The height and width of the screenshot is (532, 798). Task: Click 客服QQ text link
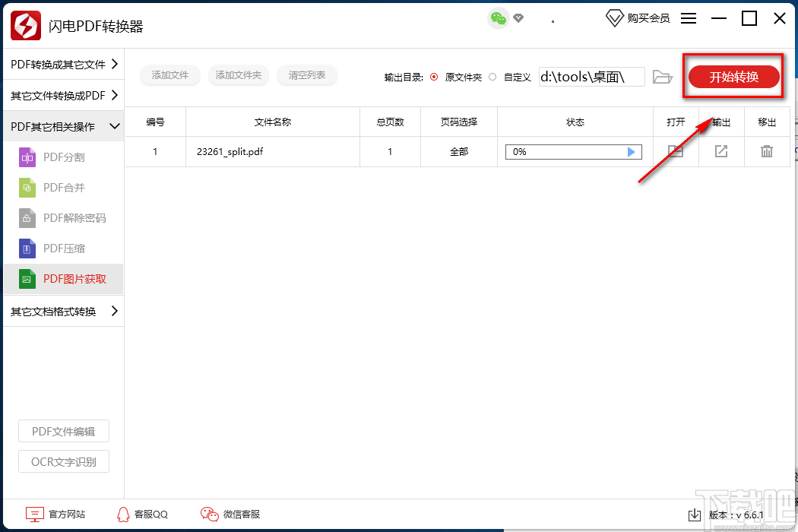coord(151,515)
